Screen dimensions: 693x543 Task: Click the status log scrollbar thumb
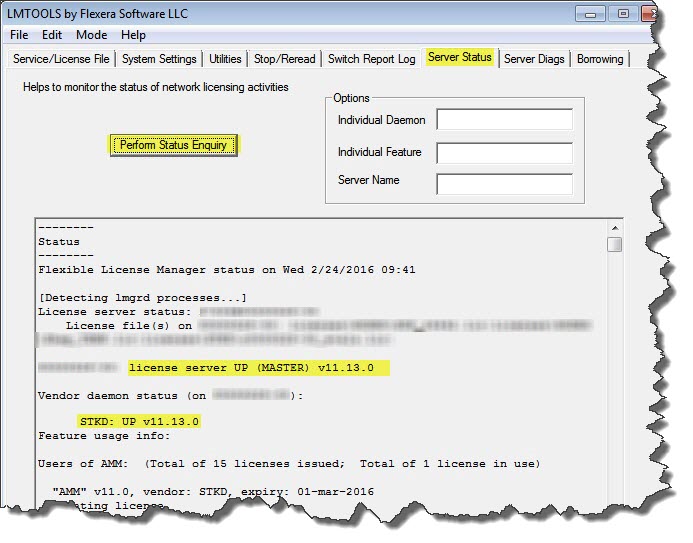click(615, 244)
